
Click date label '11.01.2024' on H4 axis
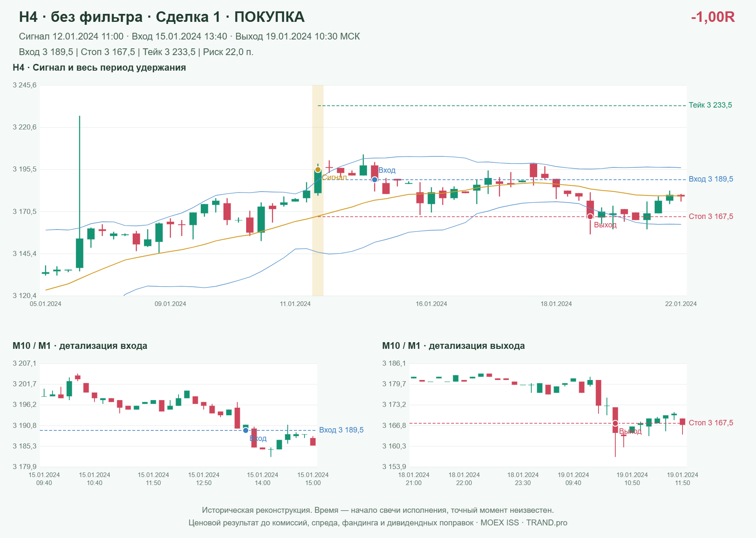pos(295,304)
